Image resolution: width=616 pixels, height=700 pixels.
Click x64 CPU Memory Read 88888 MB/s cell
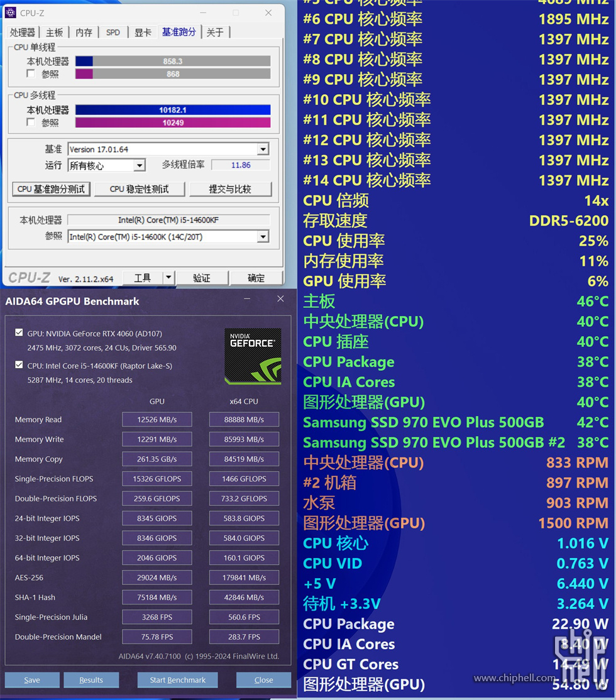click(244, 420)
